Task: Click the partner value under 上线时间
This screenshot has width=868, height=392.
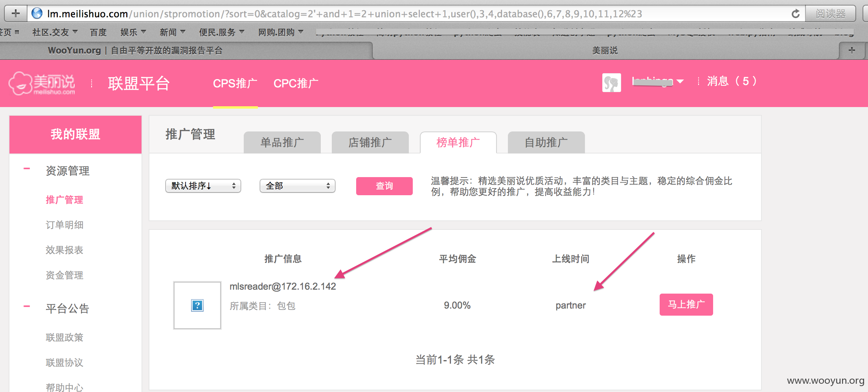Action: (570, 305)
